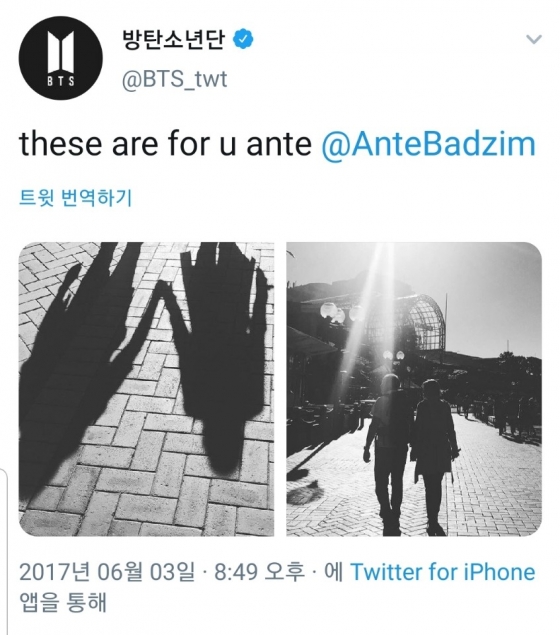Click 트윗 번역하기 to translate the tweet
Viewport: 560px width, 635px height.
(76, 198)
